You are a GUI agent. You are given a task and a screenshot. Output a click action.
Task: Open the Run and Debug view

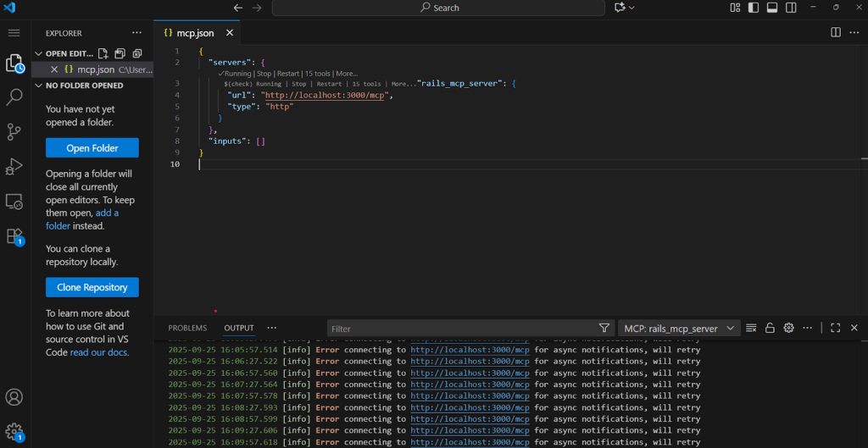coord(14,166)
